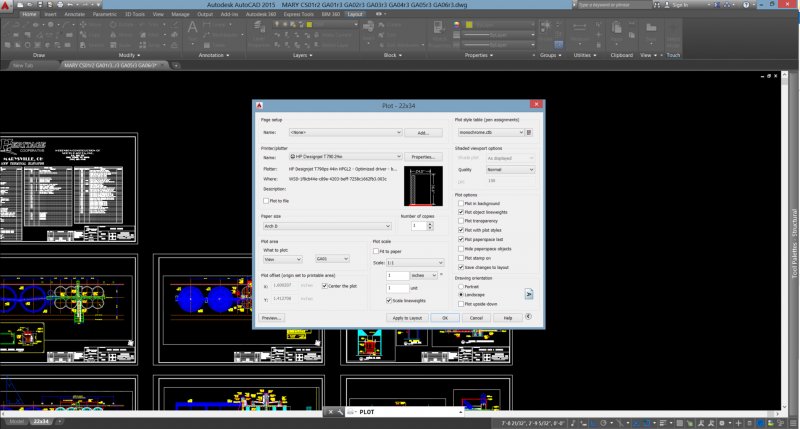Click the help question mark in title bar
The width and height of the screenshot is (800, 429).
click(x=746, y=5)
